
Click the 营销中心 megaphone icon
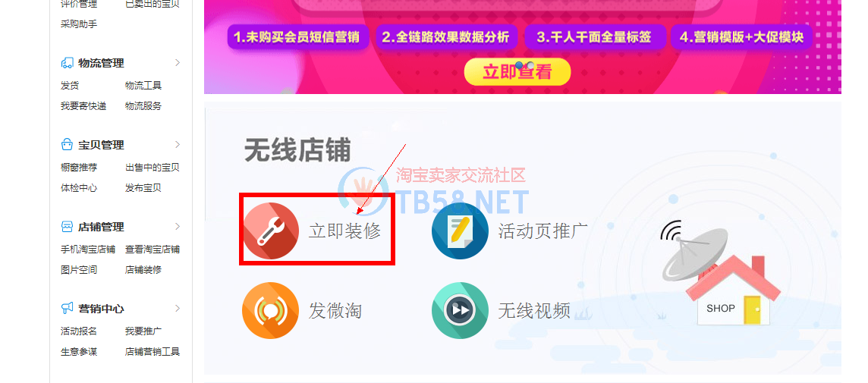pyautogui.click(x=67, y=308)
